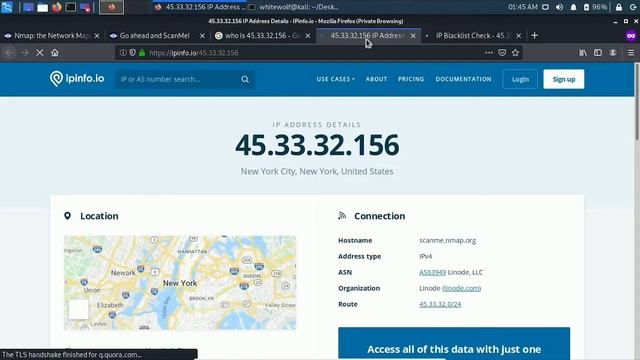Switch to the whitewolf@kali terminal window
Viewport: 640px width, 360px height.
293,7
